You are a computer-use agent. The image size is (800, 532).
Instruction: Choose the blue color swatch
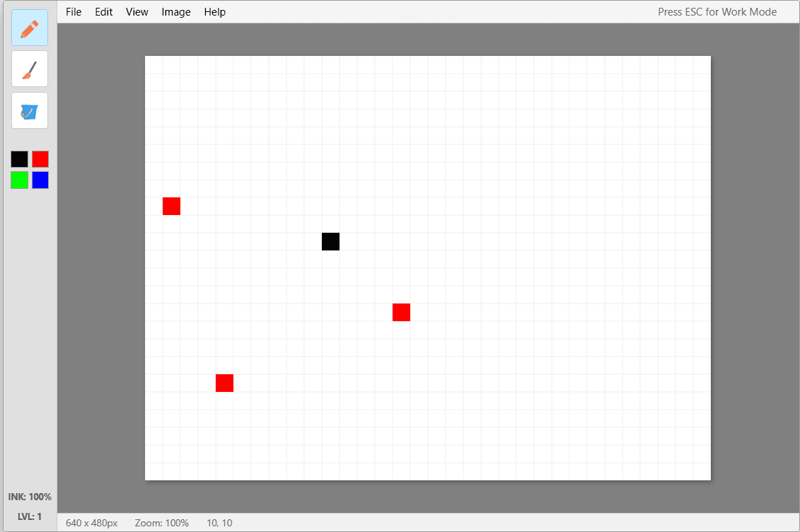pos(40,180)
